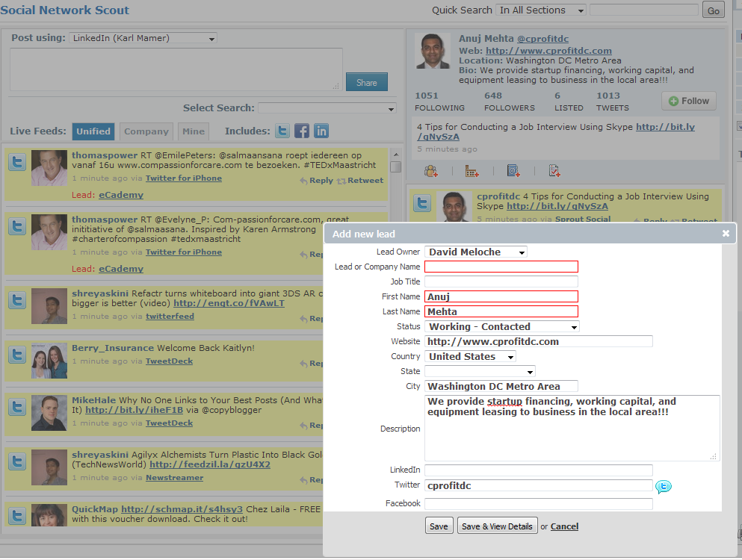Click the Twitter icon on the @Evelyne_P retweet row
742x560 pixels.
point(17,226)
